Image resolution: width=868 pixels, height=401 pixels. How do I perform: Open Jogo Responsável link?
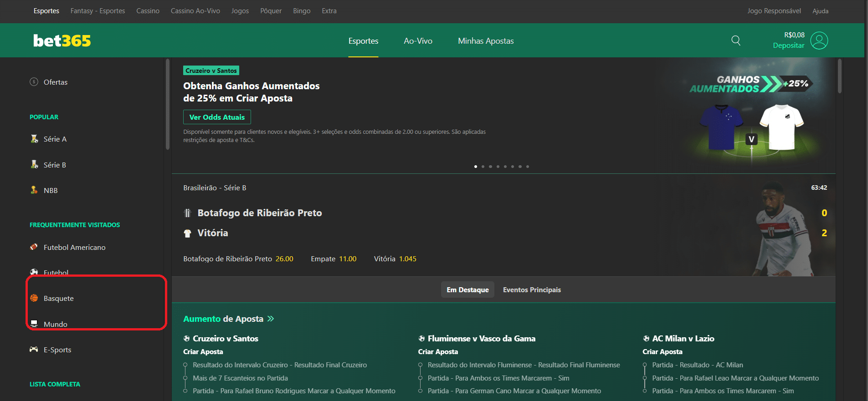point(774,11)
